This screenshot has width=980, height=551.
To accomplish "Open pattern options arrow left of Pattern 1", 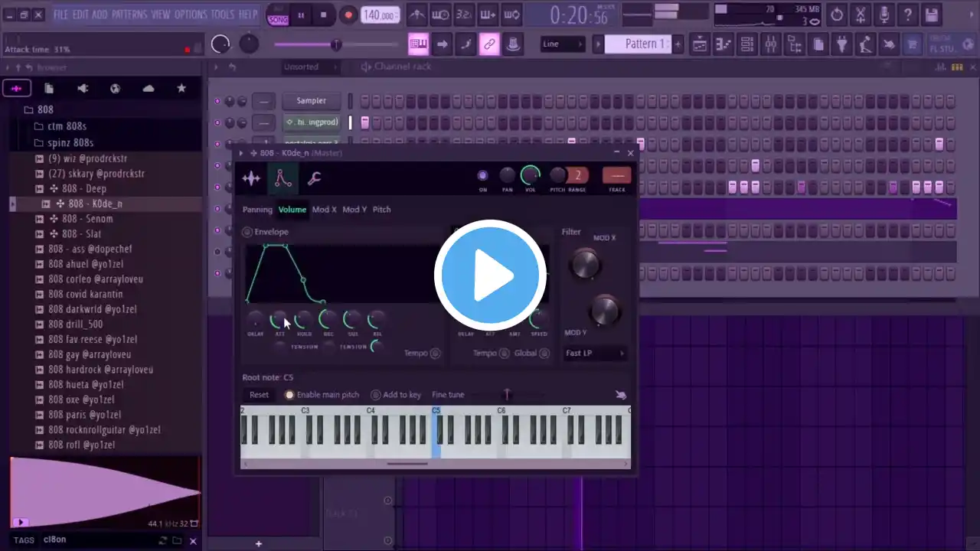I will (599, 44).
